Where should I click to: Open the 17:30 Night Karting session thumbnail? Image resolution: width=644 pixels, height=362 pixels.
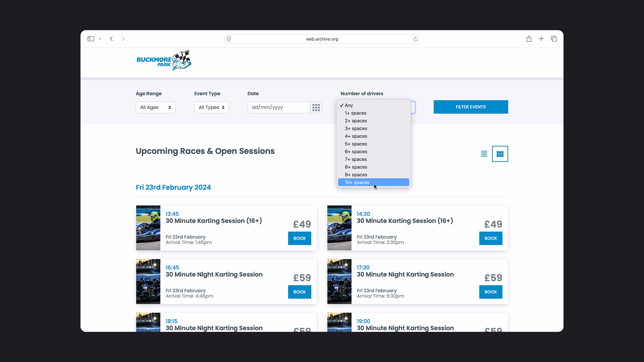click(x=339, y=282)
